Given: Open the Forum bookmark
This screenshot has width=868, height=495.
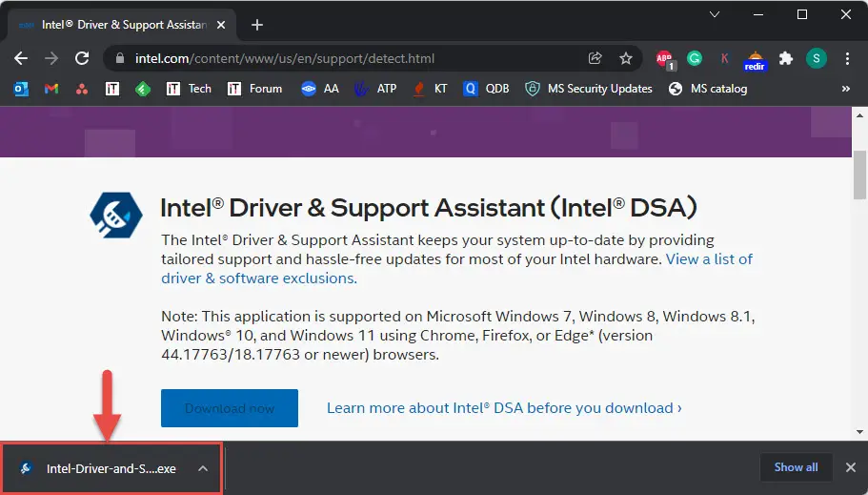Looking at the screenshot, I should click(x=254, y=89).
